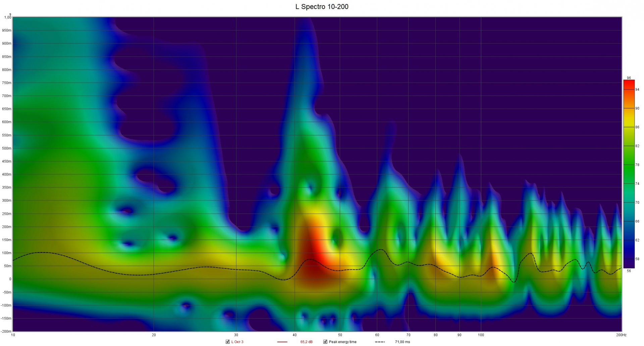Click the "1,00" time axis label
The height and width of the screenshot is (346, 644).
pos(7,17)
